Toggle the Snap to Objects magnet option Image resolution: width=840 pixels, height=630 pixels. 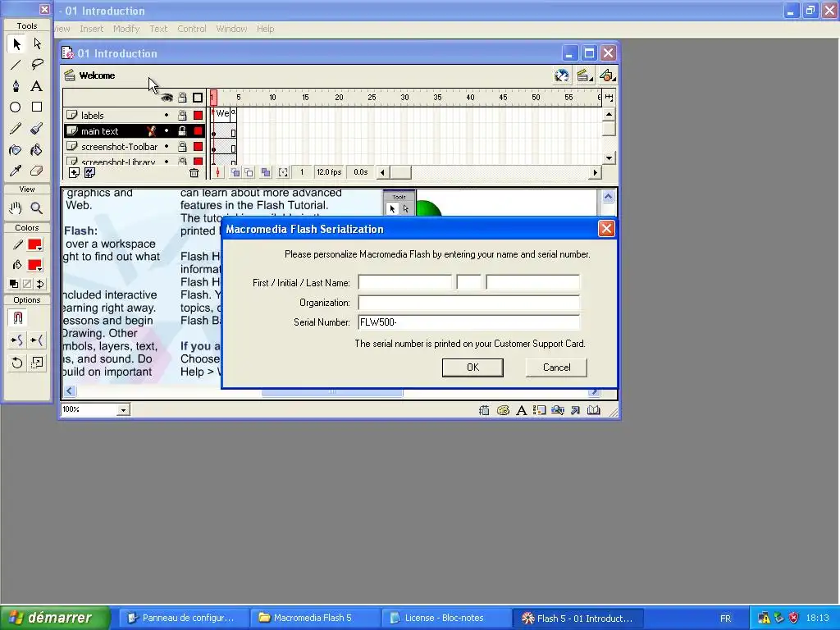point(18,317)
